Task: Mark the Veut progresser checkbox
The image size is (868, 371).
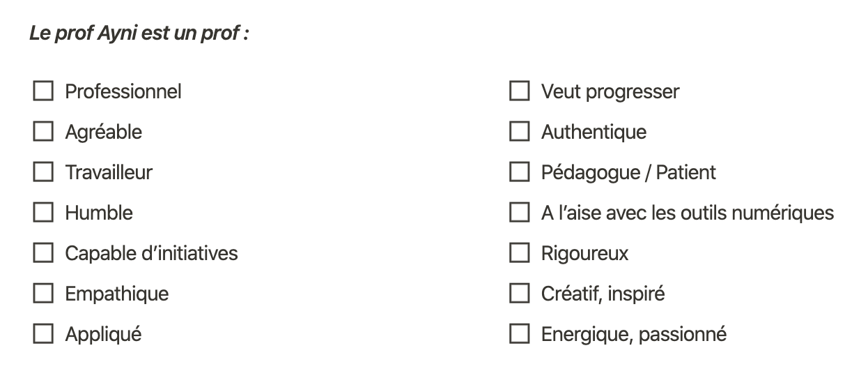Action: (519, 91)
